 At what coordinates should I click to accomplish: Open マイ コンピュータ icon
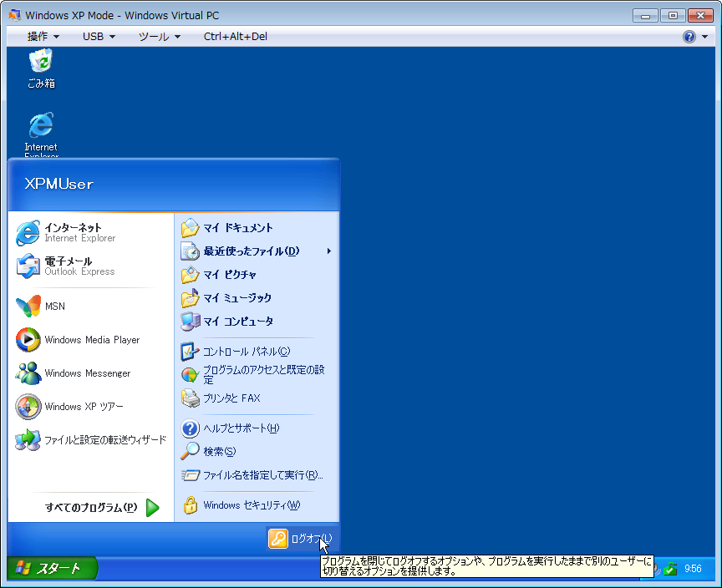click(190, 322)
